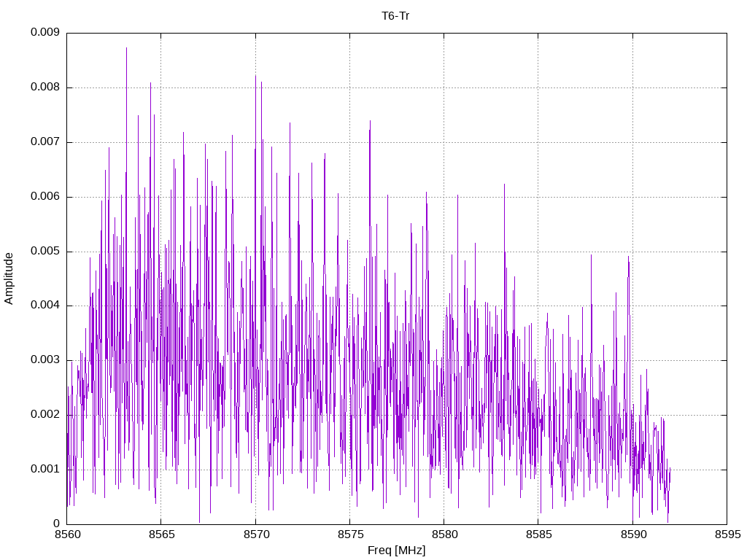This screenshot has width=747, height=560.
Task: Click the plot title T6-Tr
Action: tap(395, 16)
